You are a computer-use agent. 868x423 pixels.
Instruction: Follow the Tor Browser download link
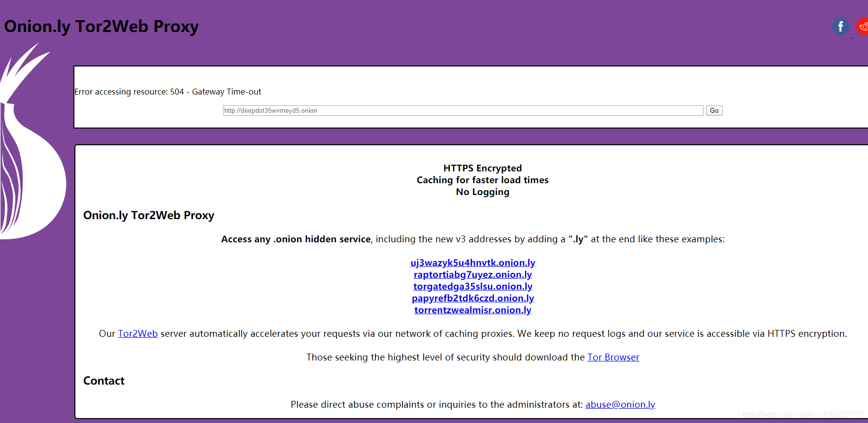(613, 357)
